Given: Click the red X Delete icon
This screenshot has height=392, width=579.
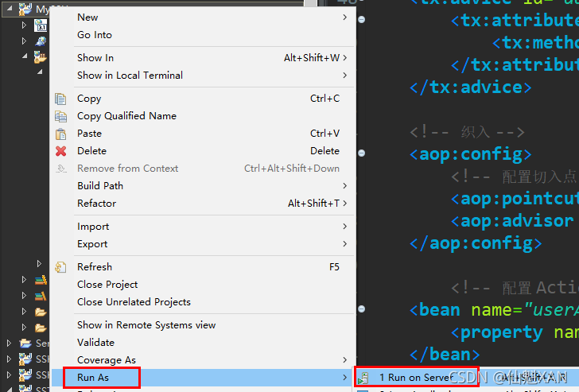Looking at the screenshot, I should pos(60,151).
